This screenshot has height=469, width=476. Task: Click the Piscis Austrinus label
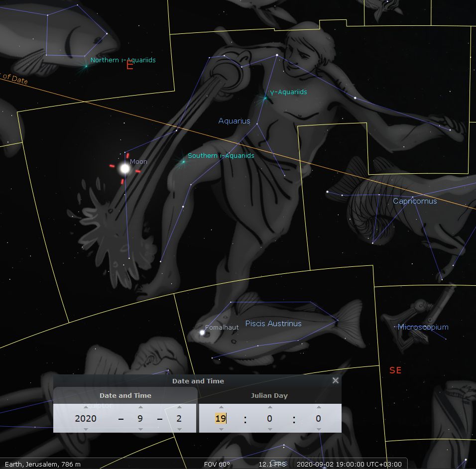click(273, 324)
